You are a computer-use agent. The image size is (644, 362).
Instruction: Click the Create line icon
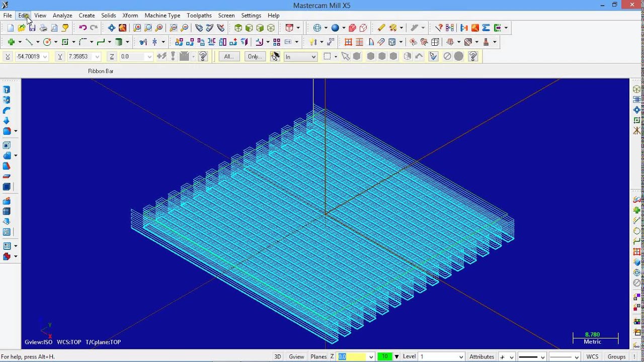(x=29, y=42)
